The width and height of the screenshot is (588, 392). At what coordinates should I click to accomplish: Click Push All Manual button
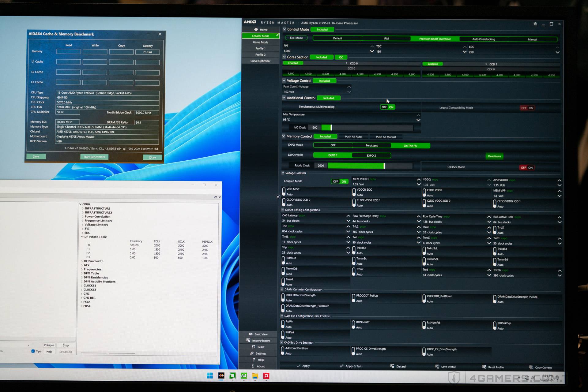pyautogui.click(x=386, y=137)
